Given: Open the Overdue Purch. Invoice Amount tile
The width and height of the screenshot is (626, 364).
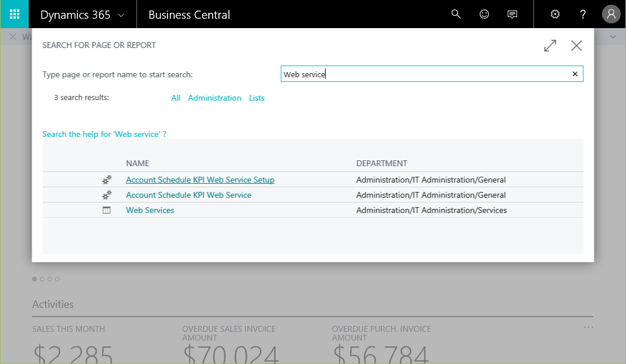Looking at the screenshot, I should click(x=381, y=344).
